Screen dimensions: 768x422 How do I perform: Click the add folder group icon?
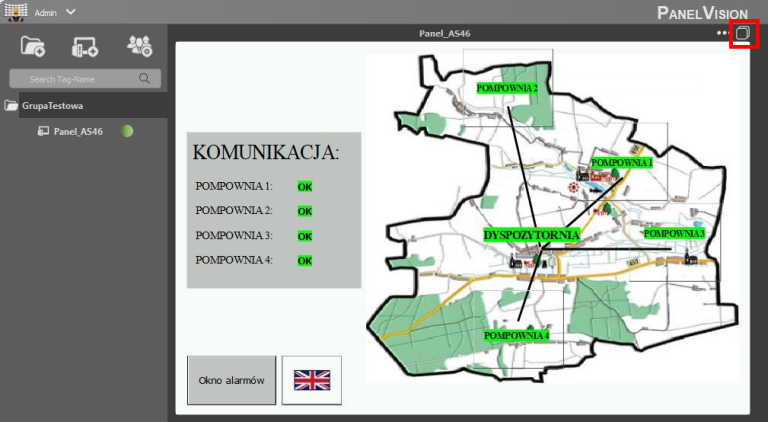(32, 46)
